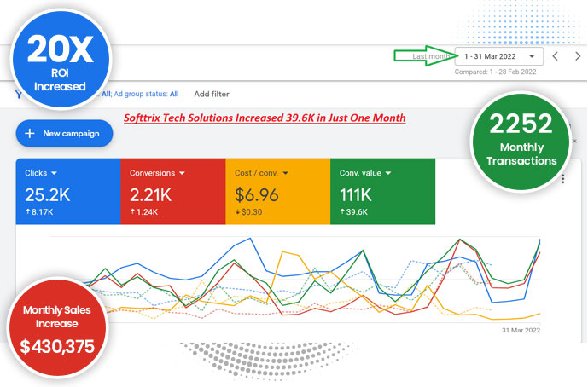Viewport: 588px width, 387px height.
Task: Click the 8.17K clicks change figure
Action: pos(39,212)
